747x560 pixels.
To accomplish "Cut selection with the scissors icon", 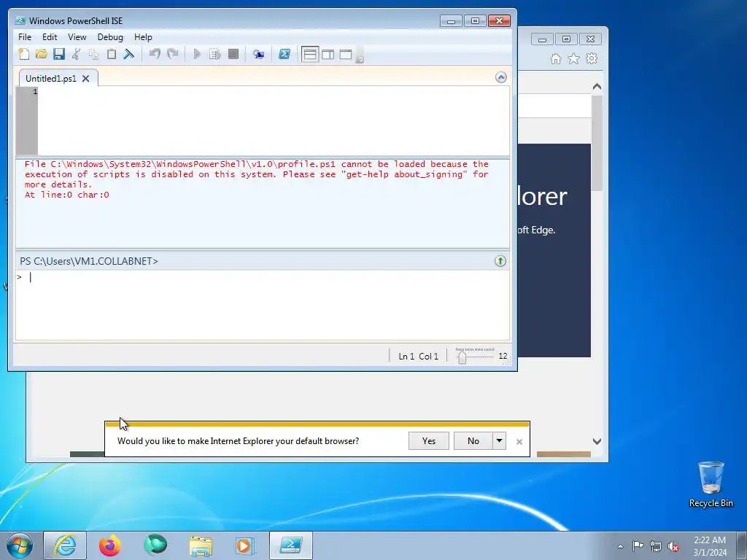I will pos(76,54).
